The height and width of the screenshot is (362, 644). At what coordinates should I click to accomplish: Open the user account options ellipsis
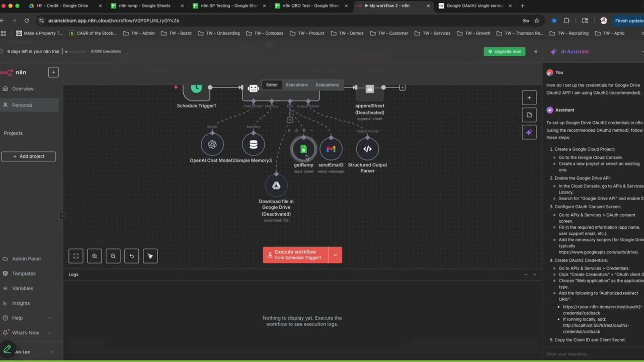pyautogui.click(x=52, y=352)
